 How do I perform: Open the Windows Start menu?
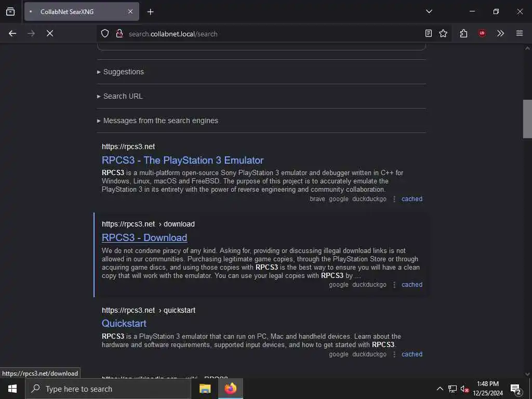12,389
